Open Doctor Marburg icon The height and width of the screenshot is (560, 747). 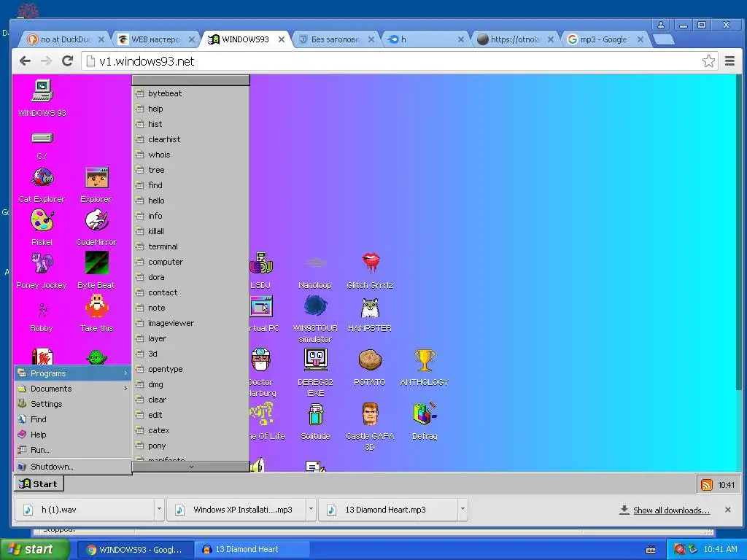260,360
